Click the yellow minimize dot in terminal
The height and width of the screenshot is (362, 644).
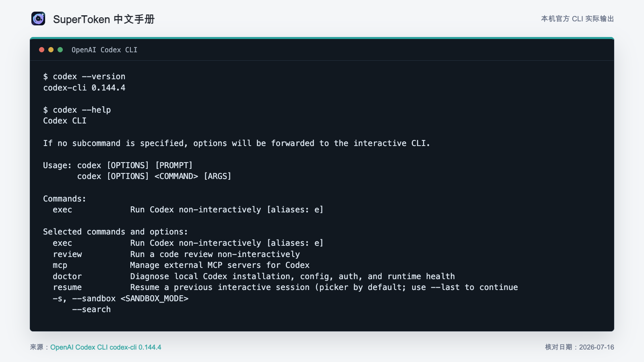tap(51, 50)
